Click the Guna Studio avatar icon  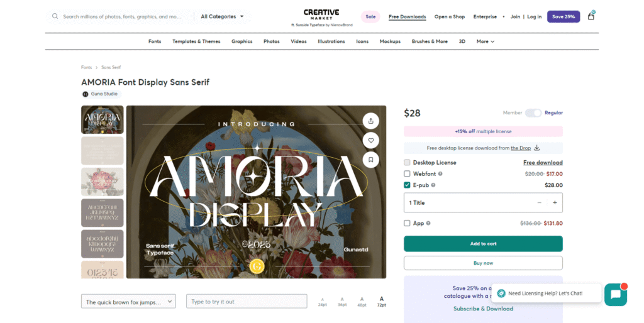tap(86, 94)
